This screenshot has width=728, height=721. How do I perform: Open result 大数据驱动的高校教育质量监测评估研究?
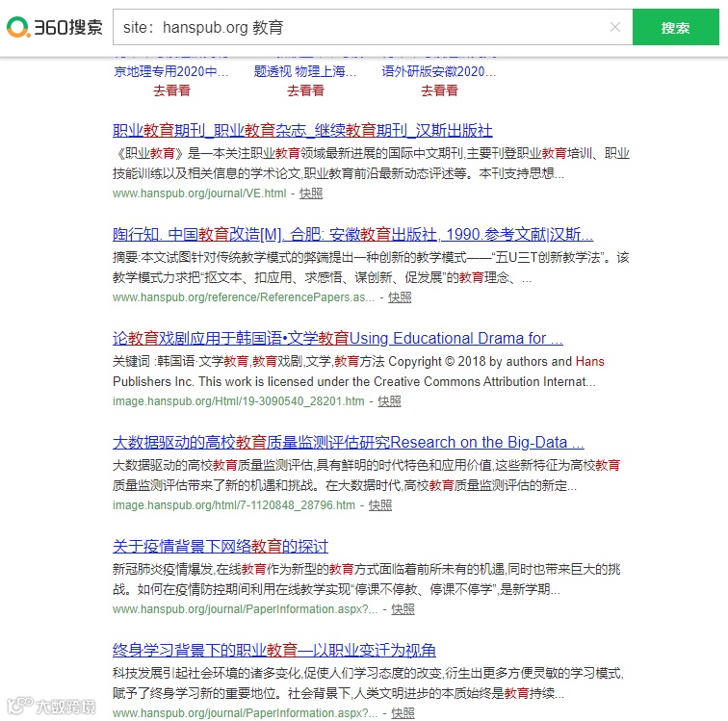(349, 443)
